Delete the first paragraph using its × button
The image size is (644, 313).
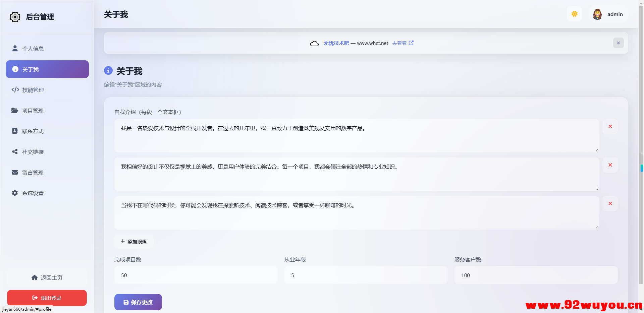[x=610, y=126]
